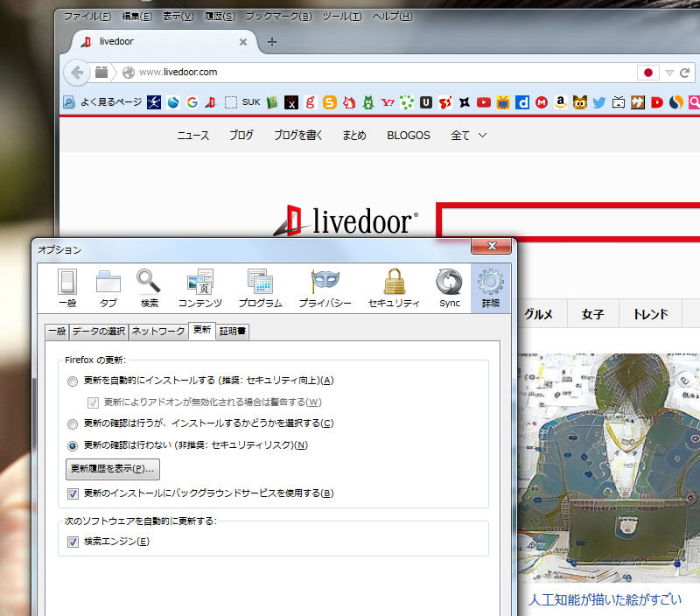Click the ブログを書く link
Viewport: 700px width, 616px height.
pos(298,136)
